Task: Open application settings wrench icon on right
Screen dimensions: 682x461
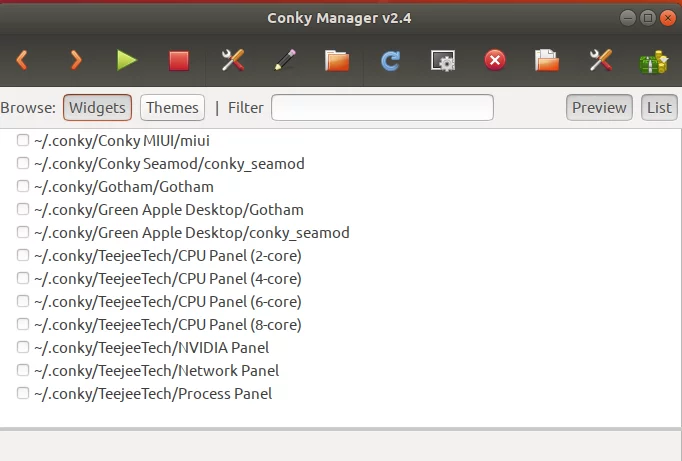Action: tap(601, 60)
